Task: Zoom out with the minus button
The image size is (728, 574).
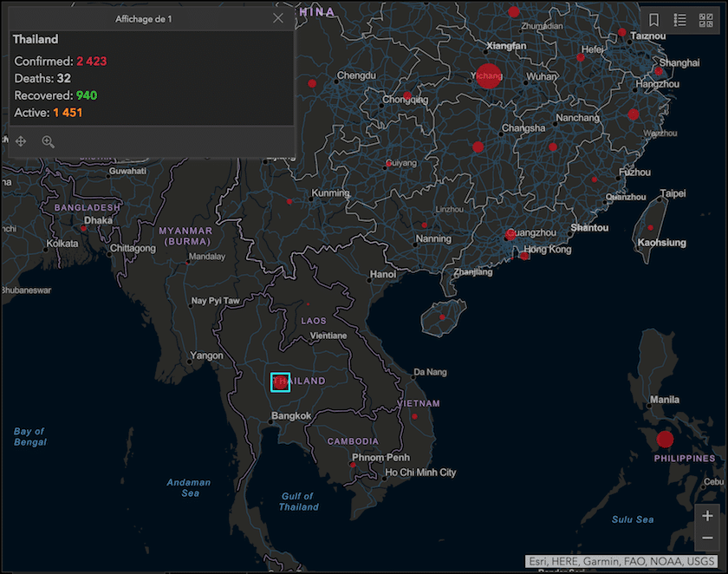Action: pos(707,538)
